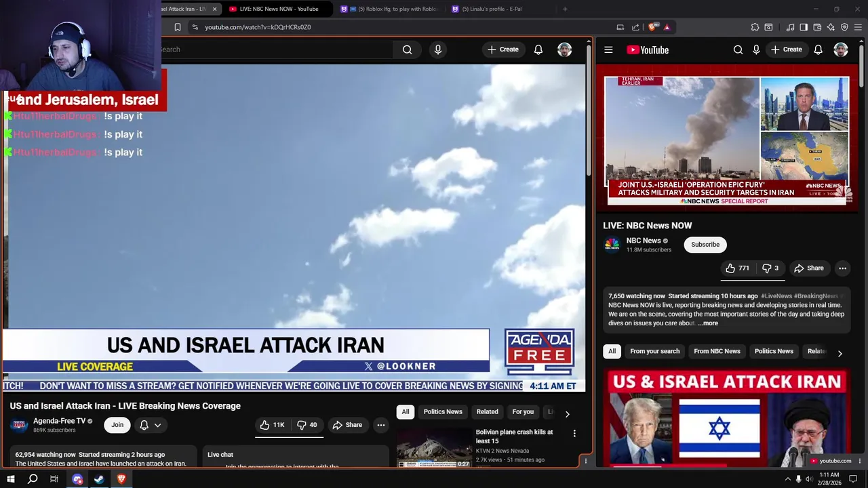This screenshot has width=868, height=488.
Task: Open Brave VPN shield icon
Action: coord(844,27)
